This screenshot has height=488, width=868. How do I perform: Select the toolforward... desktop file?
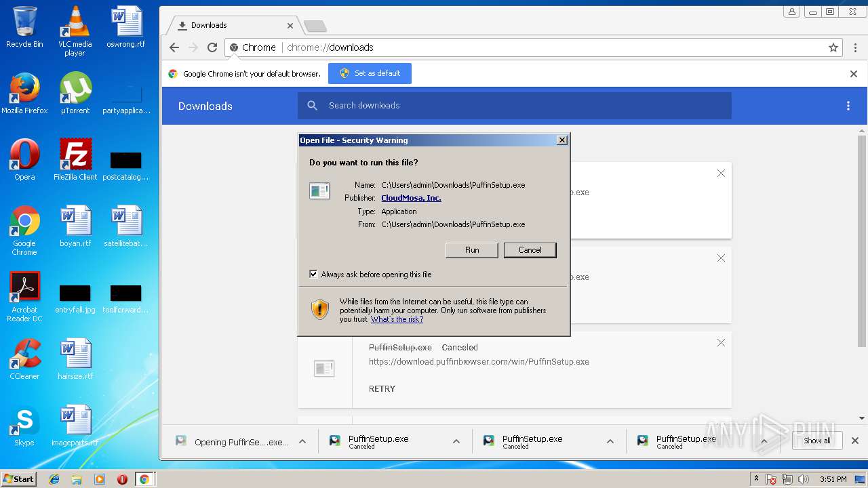tap(126, 299)
